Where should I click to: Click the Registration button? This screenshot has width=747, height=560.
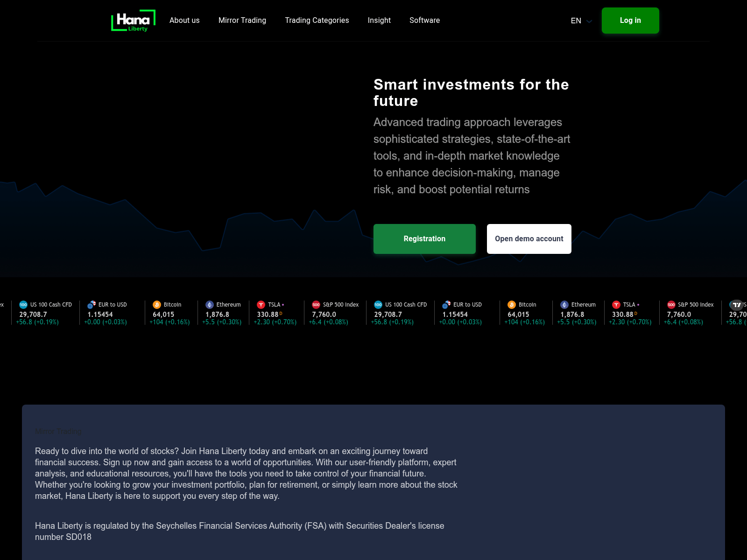coord(424,239)
